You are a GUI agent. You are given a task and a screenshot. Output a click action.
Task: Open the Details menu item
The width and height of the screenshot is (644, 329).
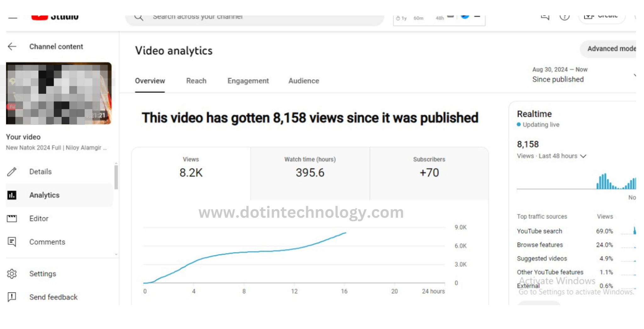(59, 172)
